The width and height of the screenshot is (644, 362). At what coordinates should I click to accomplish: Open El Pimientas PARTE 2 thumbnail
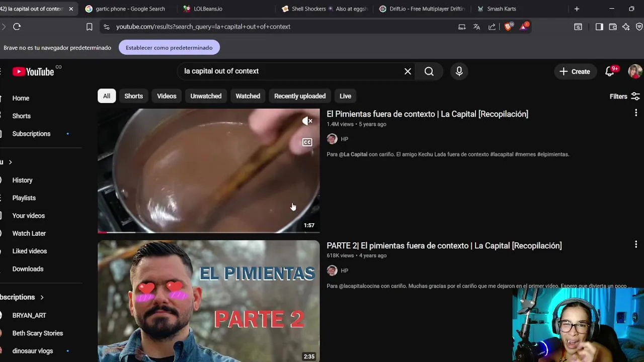pyautogui.click(x=208, y=301)
